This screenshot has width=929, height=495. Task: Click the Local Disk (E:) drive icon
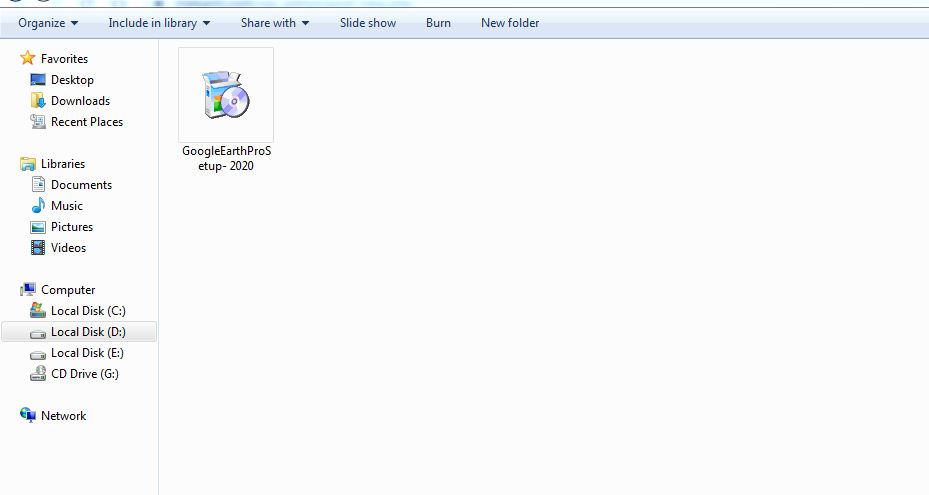pyautogui.click(x=38, y=354)
